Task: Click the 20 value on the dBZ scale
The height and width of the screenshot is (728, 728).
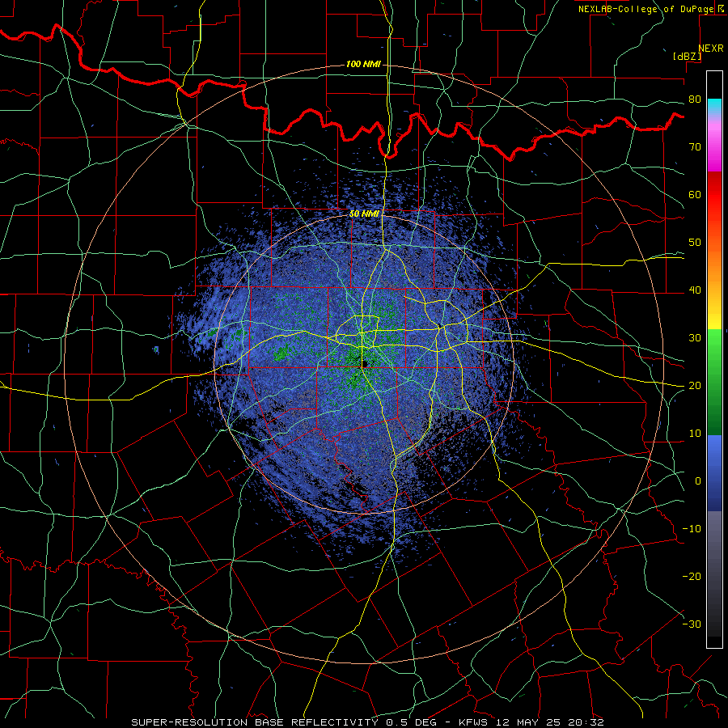Action: coord(695,385)
